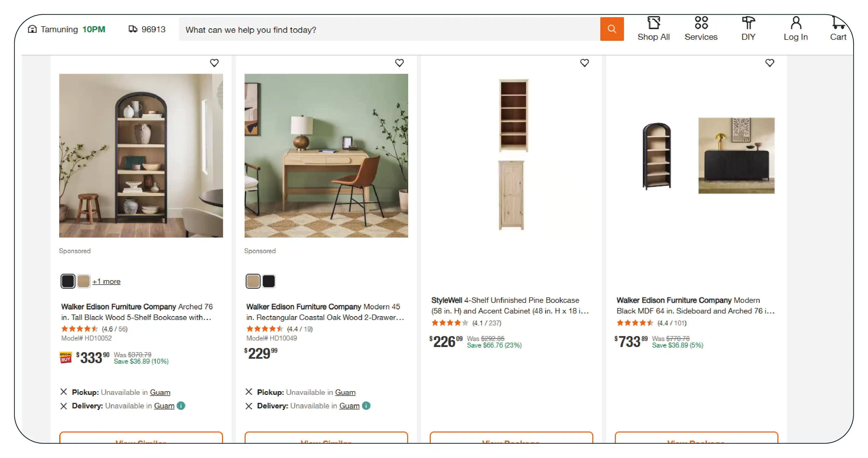Choose black color swatch for the desk
868x458 pixels.
click(268, 281)
